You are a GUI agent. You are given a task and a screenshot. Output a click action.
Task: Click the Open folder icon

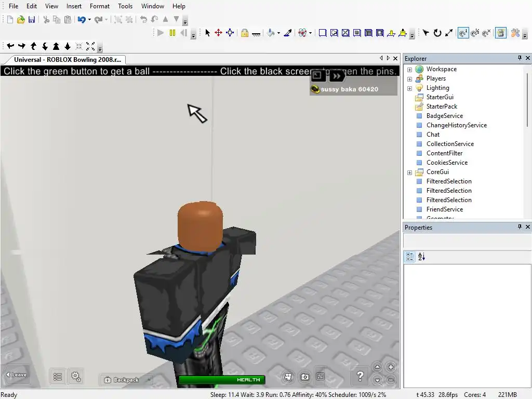pos(21,20)
